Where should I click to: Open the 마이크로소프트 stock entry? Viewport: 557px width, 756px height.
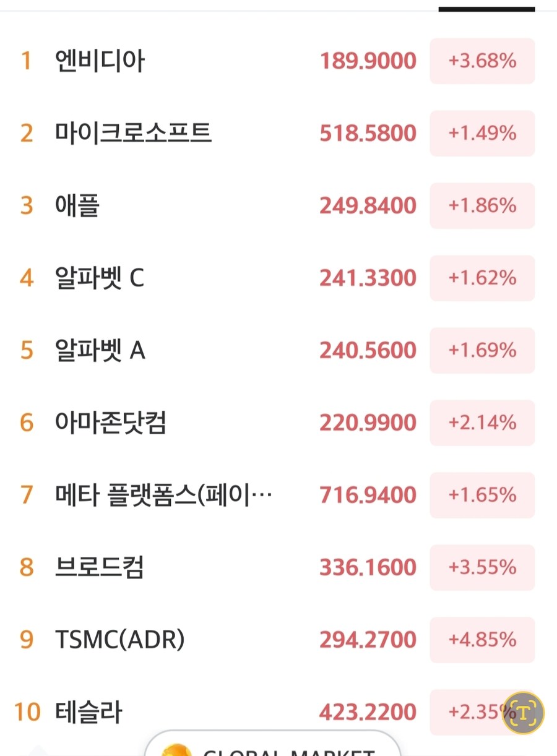134,134
